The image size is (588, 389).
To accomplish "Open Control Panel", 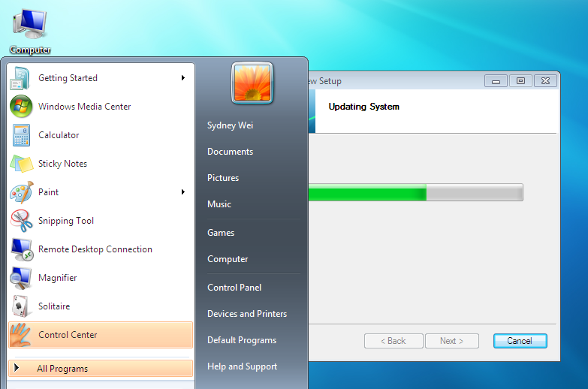I will [x=234, y=288].
